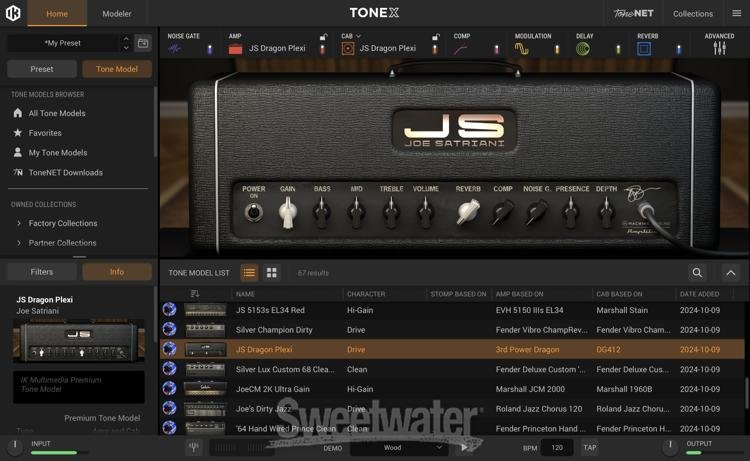Viewport: 750px width, 461px height.
Task: Toggle the CAB lock icon
Action: 435,37
